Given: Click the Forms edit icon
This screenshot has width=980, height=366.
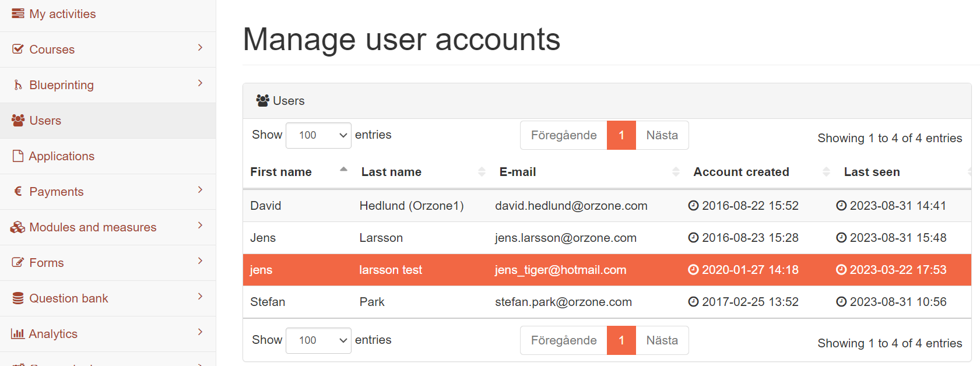Looking at the screenshot, I should (18, 262).
